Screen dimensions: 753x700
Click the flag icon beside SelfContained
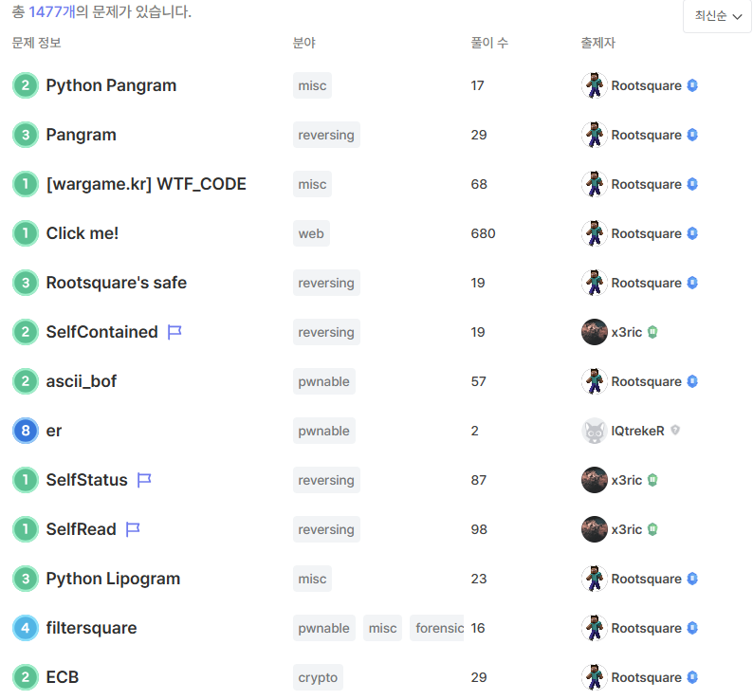(x=174, y=332)
